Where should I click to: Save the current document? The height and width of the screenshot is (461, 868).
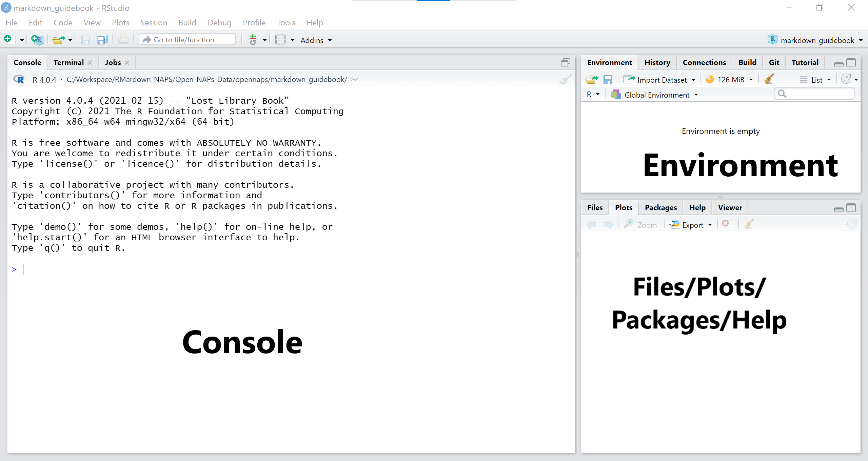pyautogui.click(x=85, y=40)
